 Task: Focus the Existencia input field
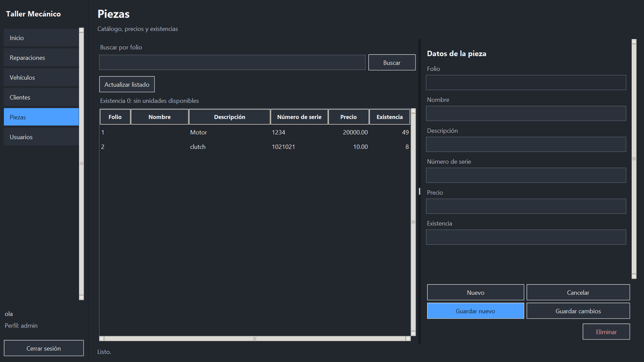(x=526, y=237)
